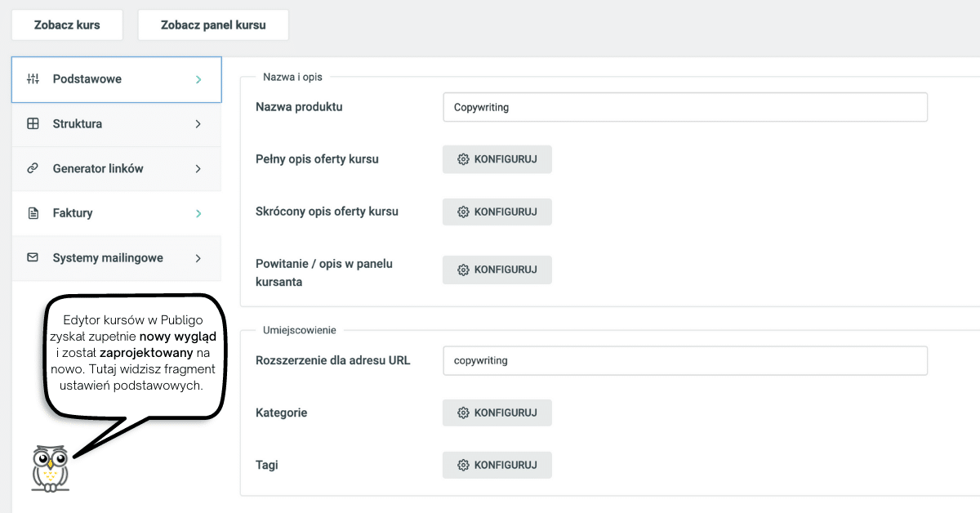Expand the Generator linków chevron arrow
The height and width of the screenshot is (513, 980).
198,168
